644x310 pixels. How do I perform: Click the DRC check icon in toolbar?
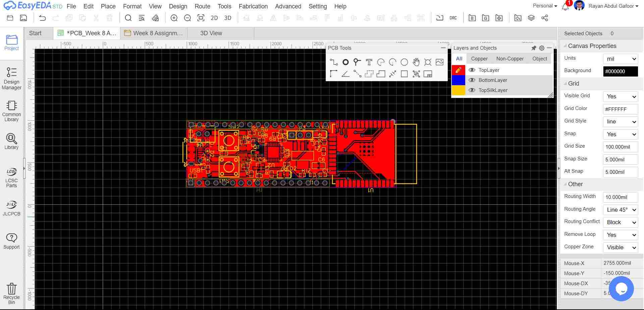(x=453, y=18)
